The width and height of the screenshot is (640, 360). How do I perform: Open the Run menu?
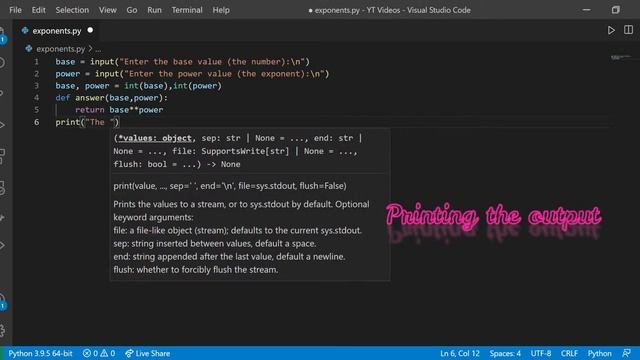tap(154, 10)
